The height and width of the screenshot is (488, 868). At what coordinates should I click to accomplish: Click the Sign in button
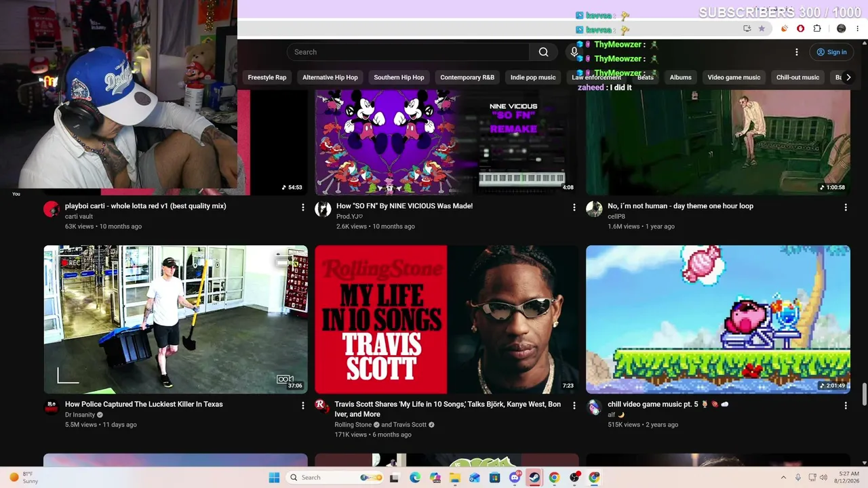pos(831,52)
